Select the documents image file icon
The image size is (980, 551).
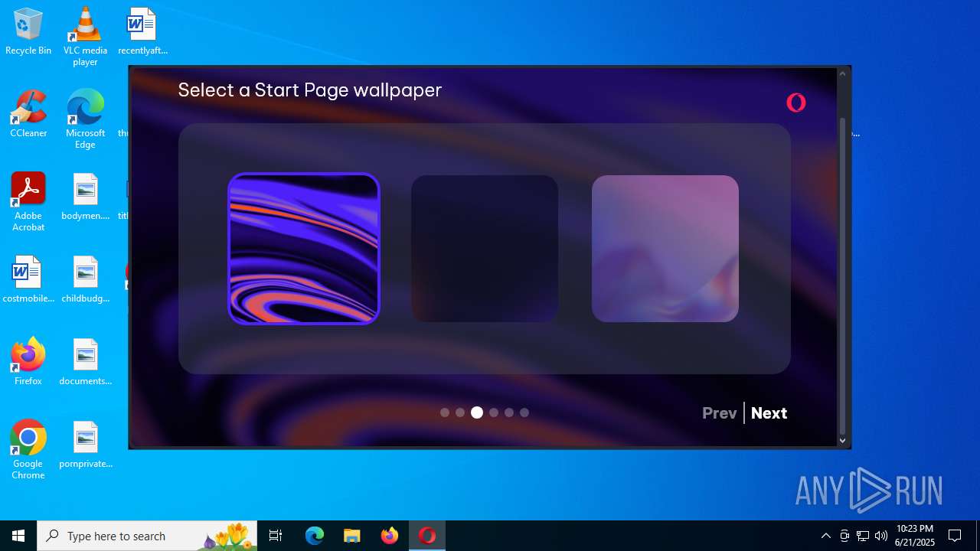click(85, 362)
